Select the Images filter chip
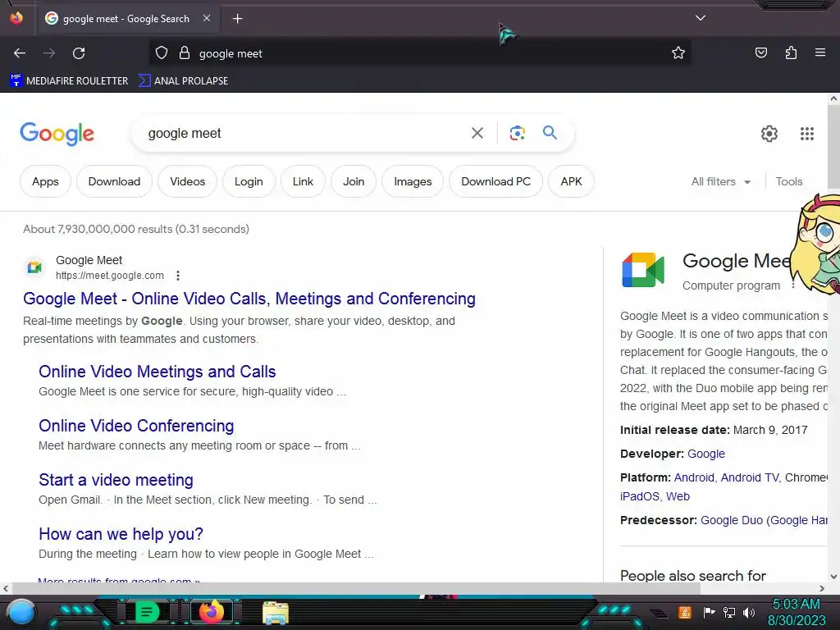 [413, 181]
